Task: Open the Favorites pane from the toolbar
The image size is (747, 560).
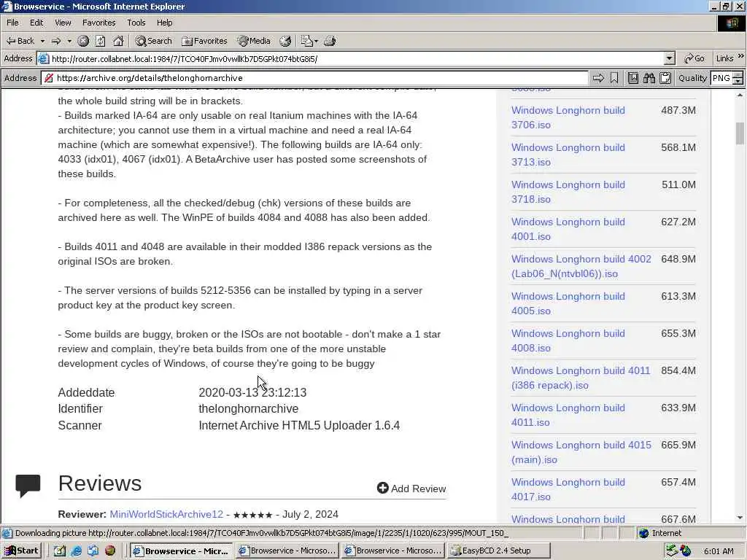Action: (x=205, y=41)
